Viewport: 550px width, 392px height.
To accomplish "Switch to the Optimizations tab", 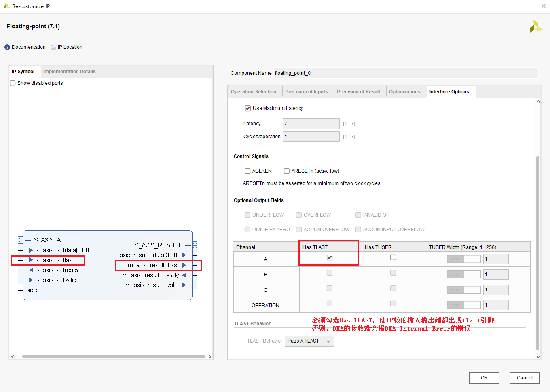I will pyautogui.click(x=405, y=91).
